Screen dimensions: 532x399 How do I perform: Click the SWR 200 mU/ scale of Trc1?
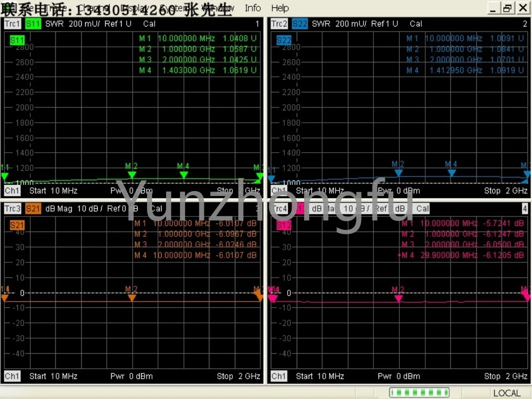(x=73, y=24)
